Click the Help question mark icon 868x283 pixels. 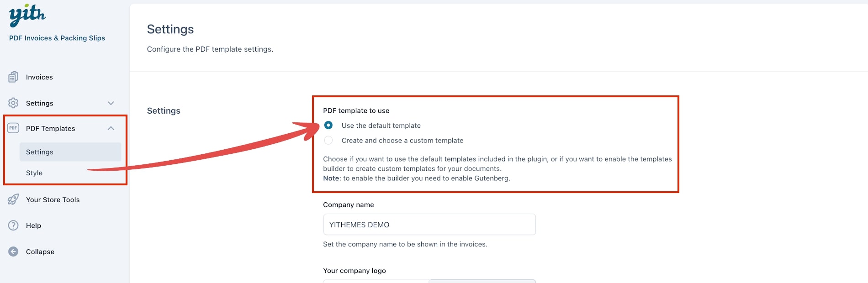(x=13, y=225)
